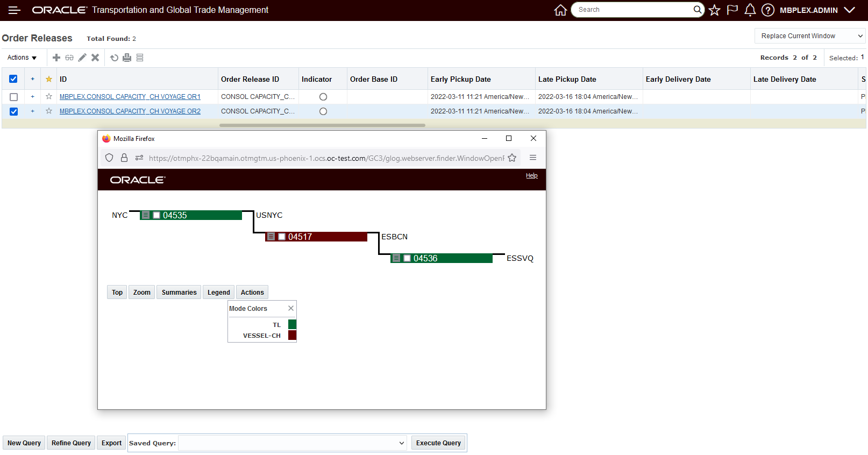Viewport: 868px width, 455px height.
Task: Sort by the Early Pickup Date column header
Action: point(461,79)
